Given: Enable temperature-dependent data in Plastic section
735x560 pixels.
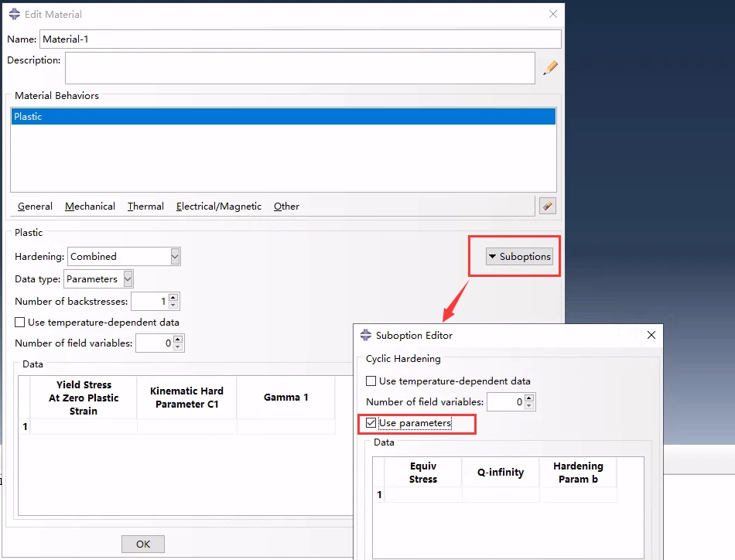Looking at the screenshot, I should coord(20,322).
